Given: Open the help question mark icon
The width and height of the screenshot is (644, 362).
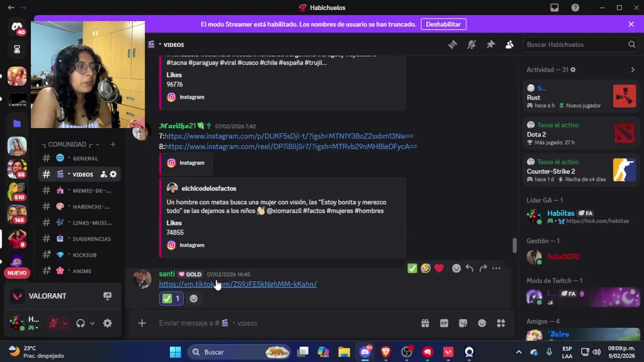Looking at the screenshot, I should pyautogui.click(x=575, y=8).
